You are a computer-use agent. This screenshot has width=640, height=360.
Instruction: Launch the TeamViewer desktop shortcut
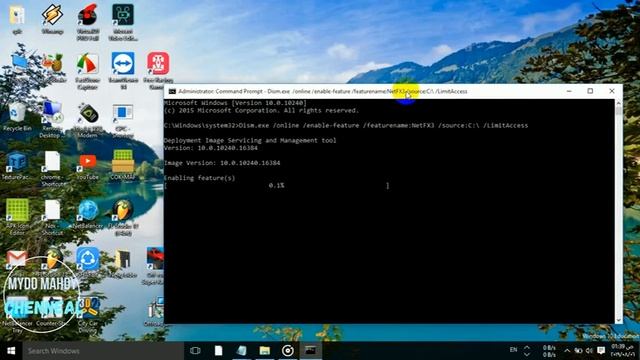point(123,64)
